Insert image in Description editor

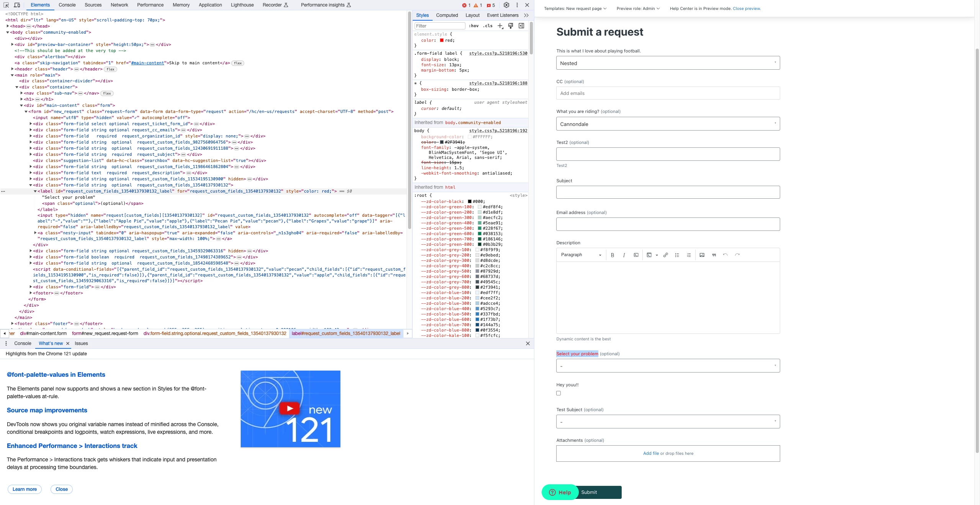point(702,255)
